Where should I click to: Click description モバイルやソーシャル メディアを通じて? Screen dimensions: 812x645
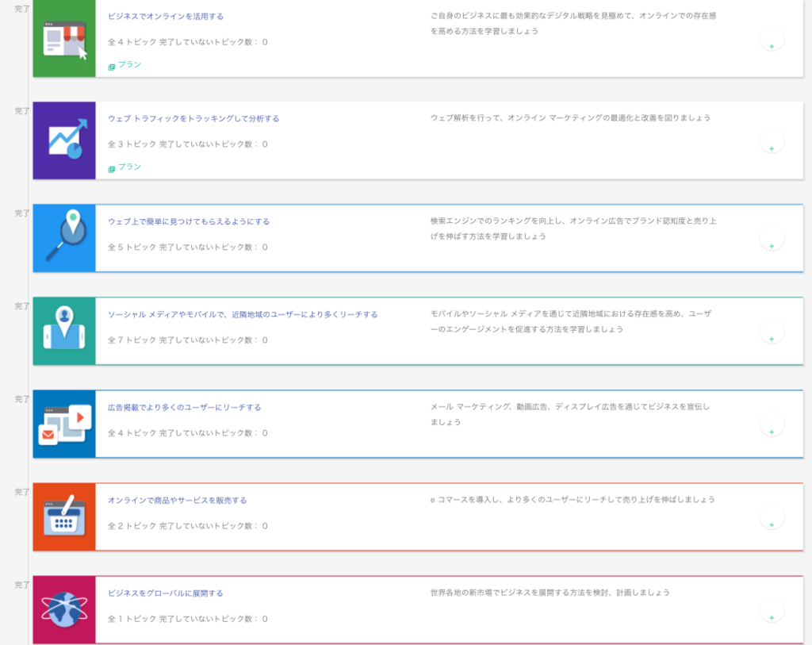point(571,321)
